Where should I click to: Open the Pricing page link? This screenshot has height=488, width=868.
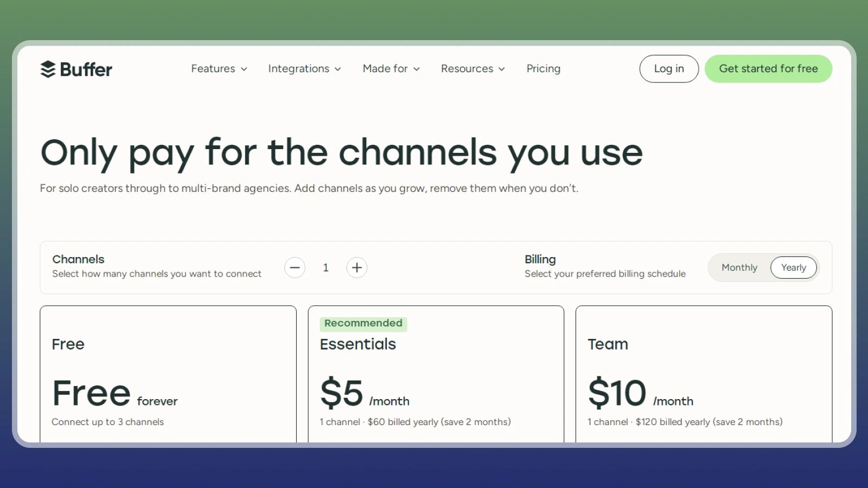pos(543,69)
